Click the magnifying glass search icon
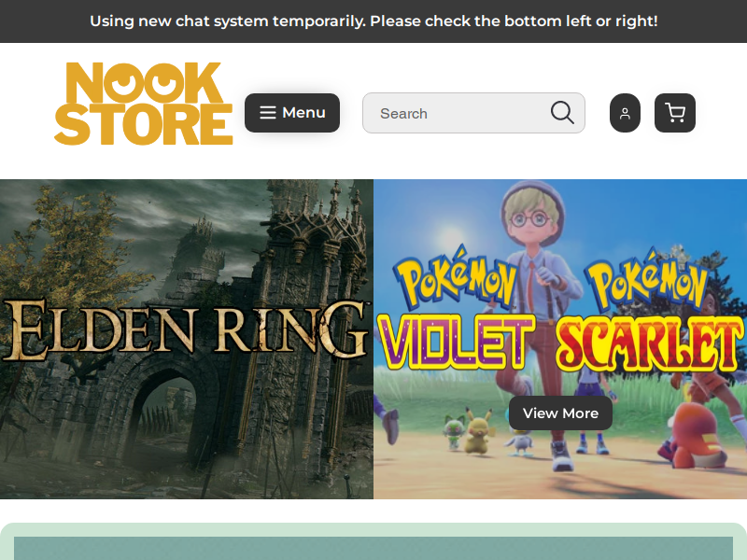The height and width of the screenshot is (560, 747). click(x=562, y=113)
